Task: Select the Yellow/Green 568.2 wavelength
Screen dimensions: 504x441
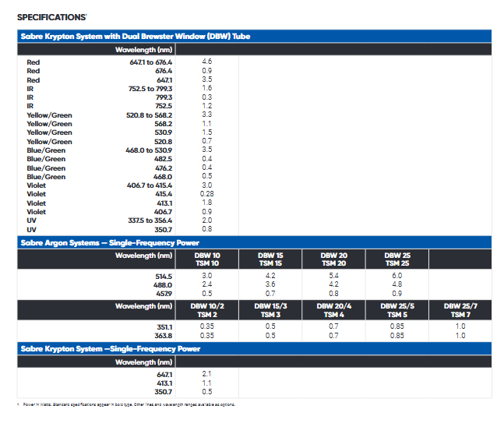Action: [x=164, y=124]
